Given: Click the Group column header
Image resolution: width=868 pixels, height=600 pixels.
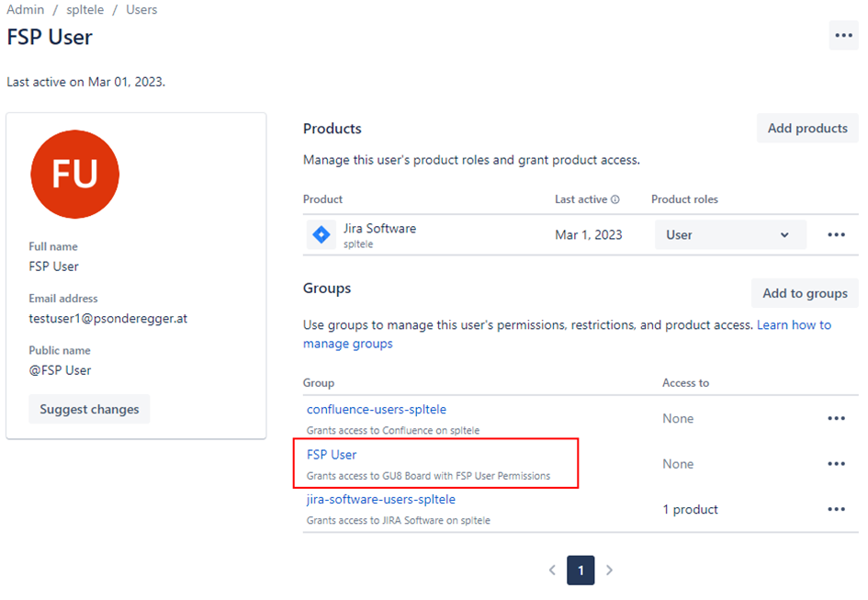Looking at the screenshot, I should [x=319, y=383].
